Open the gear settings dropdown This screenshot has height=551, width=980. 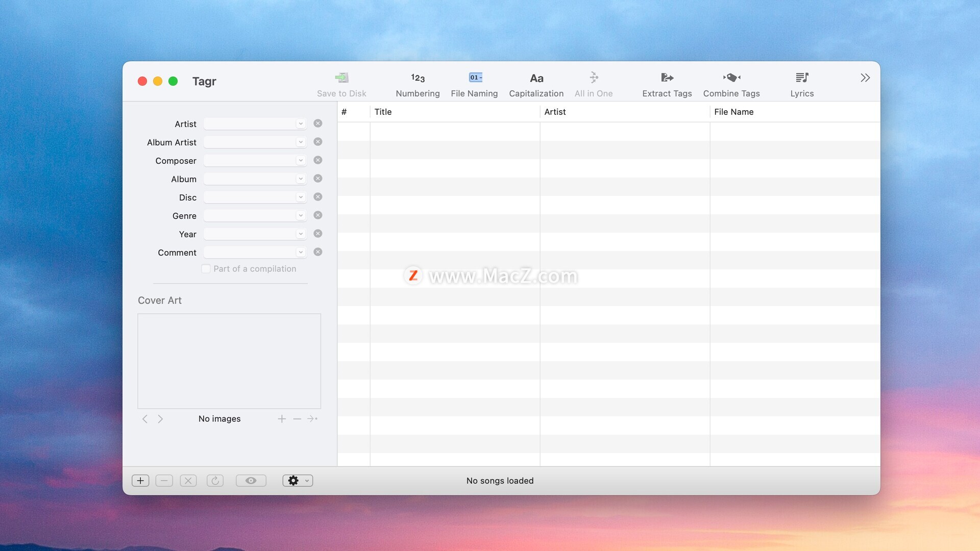tap(298, 481)
